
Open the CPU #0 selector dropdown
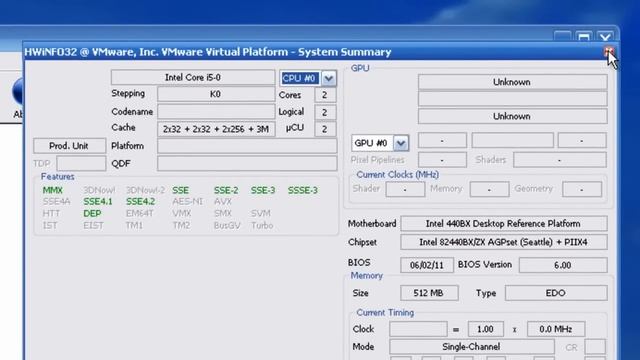click(x=329, y=78)
